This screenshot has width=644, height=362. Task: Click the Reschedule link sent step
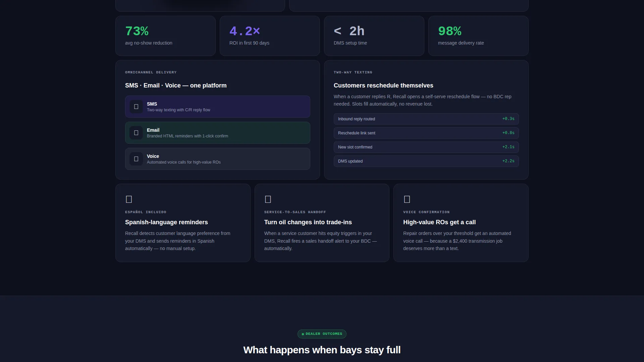click(426, 133)
